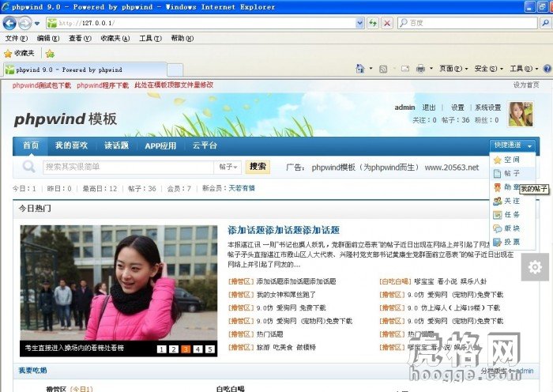Click the IE Forward navigation button
This screenshot has width=553, height=392.
pos(24,23)
